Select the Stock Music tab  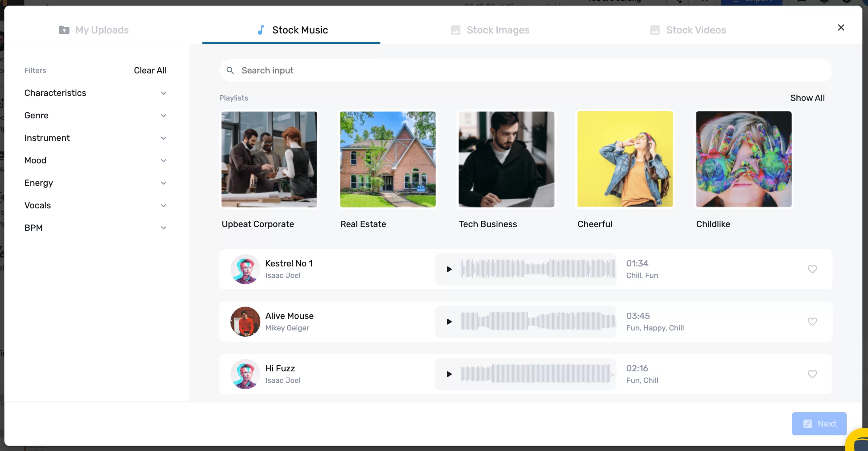click(x=291, y=30)
